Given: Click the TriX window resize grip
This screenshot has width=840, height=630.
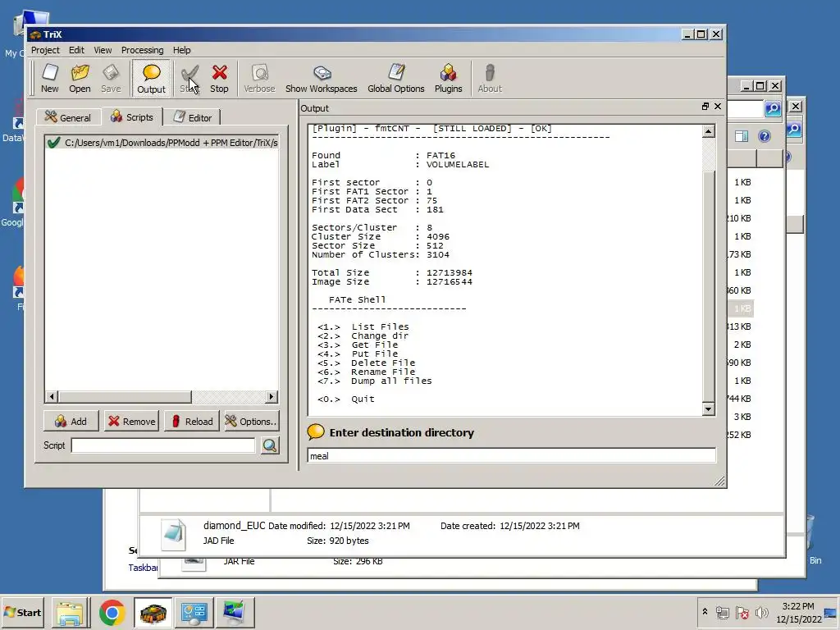Looking at the screenshot, I should (x=720, y=481).
